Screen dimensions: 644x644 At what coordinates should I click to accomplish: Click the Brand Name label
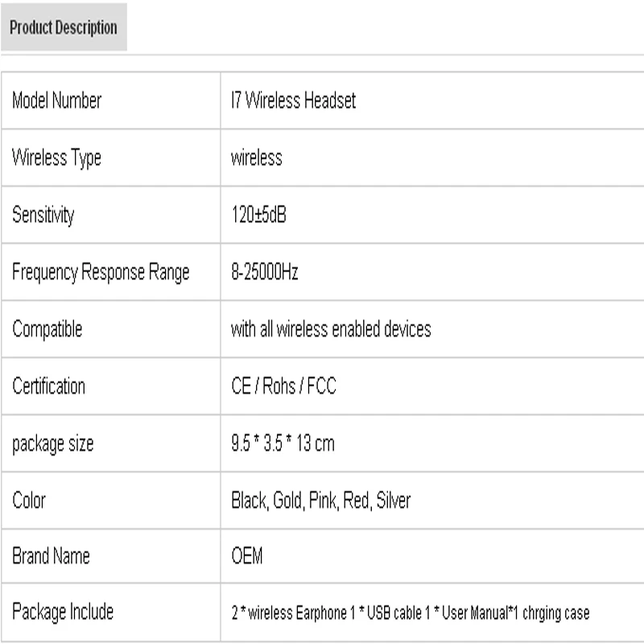pos(51,556)
